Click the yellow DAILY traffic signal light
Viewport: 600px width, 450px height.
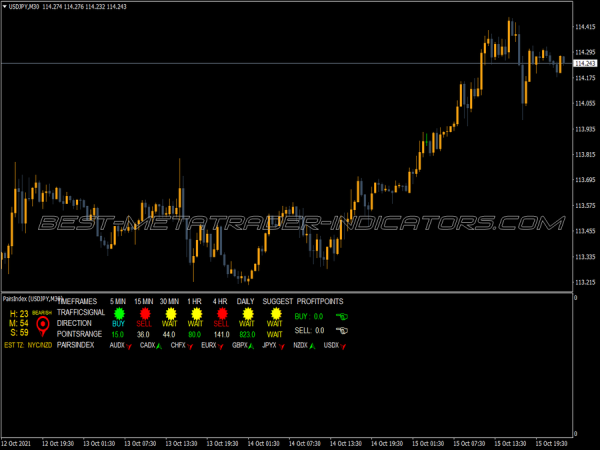click(x=248, y=314)
